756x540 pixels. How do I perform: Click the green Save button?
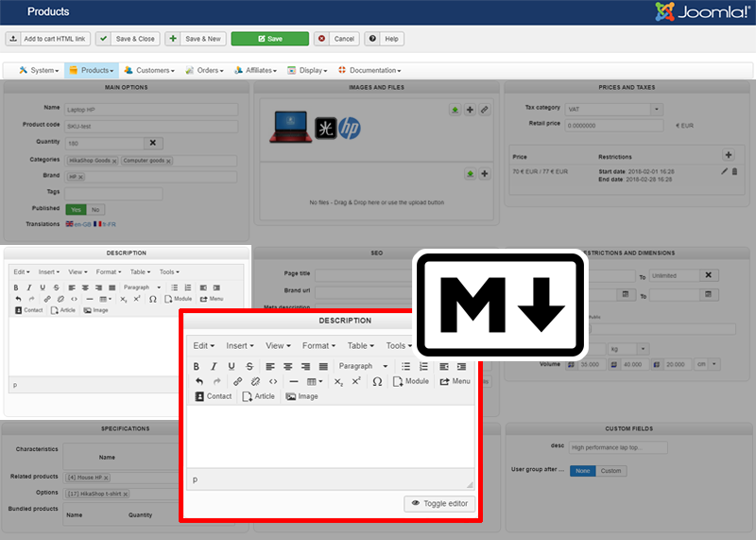pos(270,39)
